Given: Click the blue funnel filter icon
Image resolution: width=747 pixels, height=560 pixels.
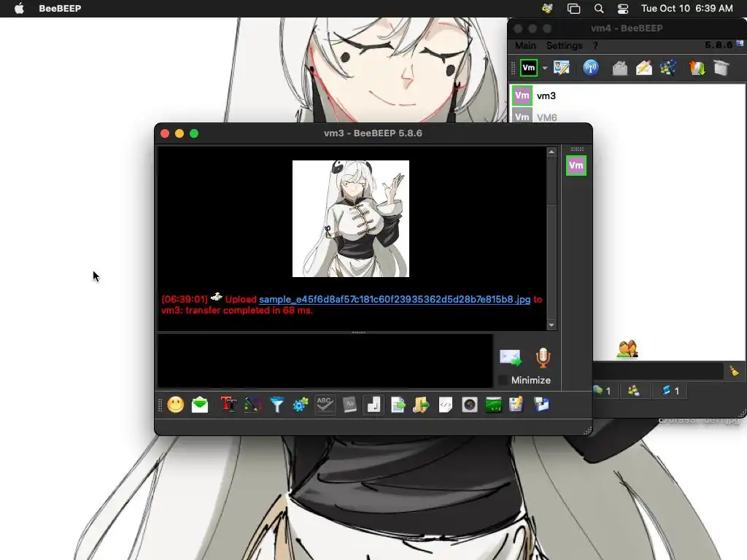Looking at the screenshot, I should tap(277, 405).
